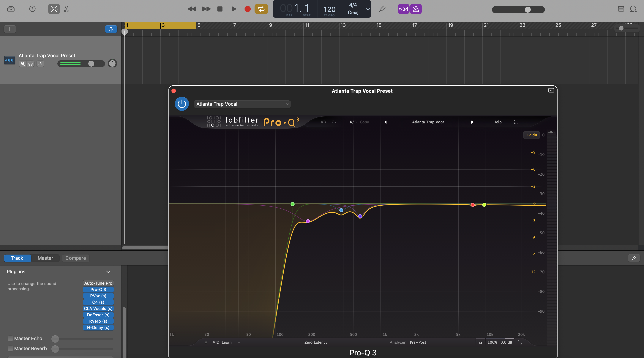Viewport: 644px width, 358px height.
Task: Enable the Master Echo checkbox
Action: (x=10, y=338)
